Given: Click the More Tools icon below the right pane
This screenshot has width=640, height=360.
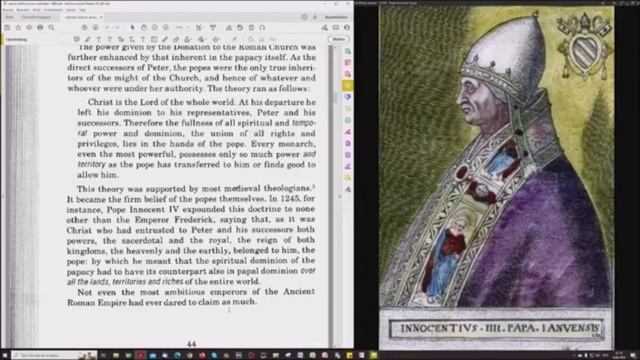Looking at the screenshot, I should pyautogui.click(x=348, y=189).
